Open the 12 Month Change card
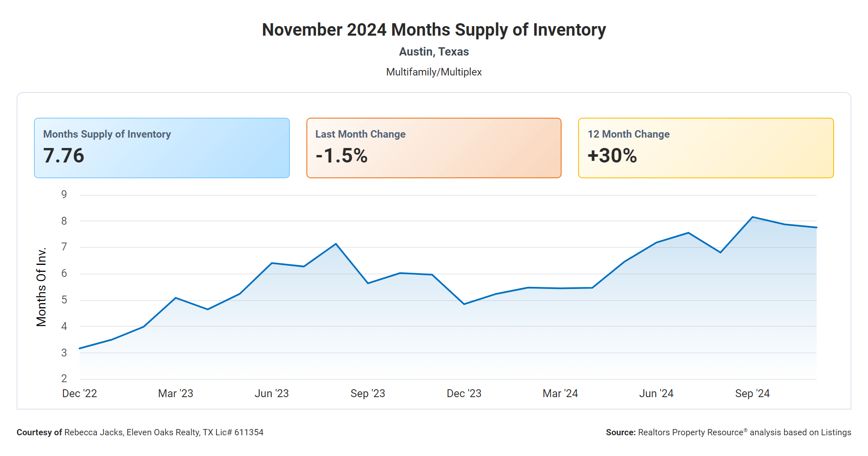The height and width of the screenshot is (456, 868). point(706,148)
